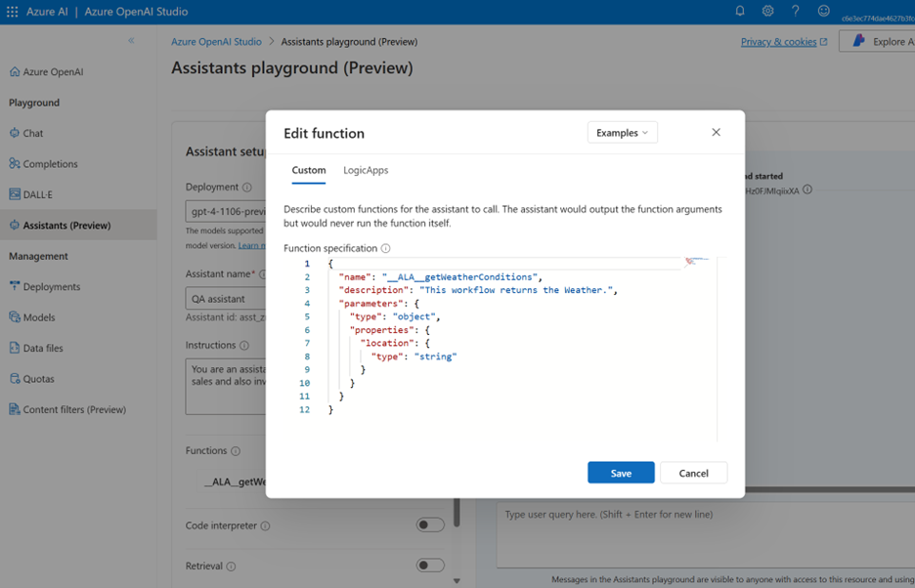Click the Functions info icon
The height and width of the screenshot is (588, 915).
(236, 451)
